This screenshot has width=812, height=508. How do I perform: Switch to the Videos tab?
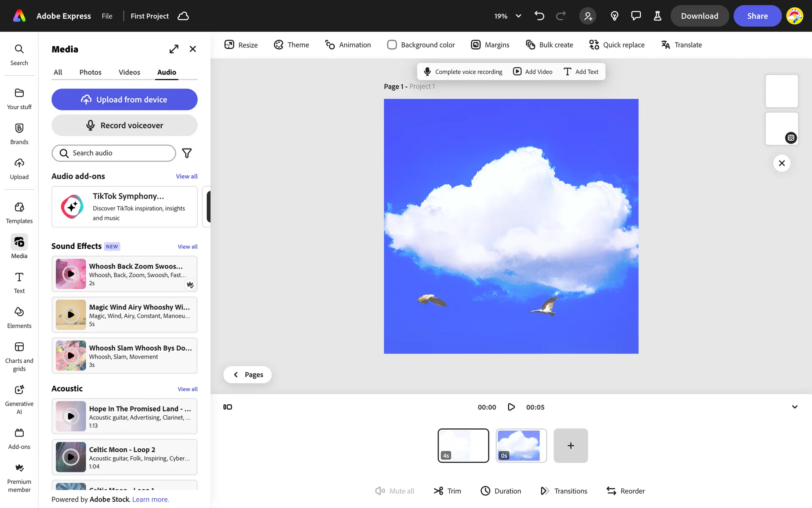click(x=129, y=72)
